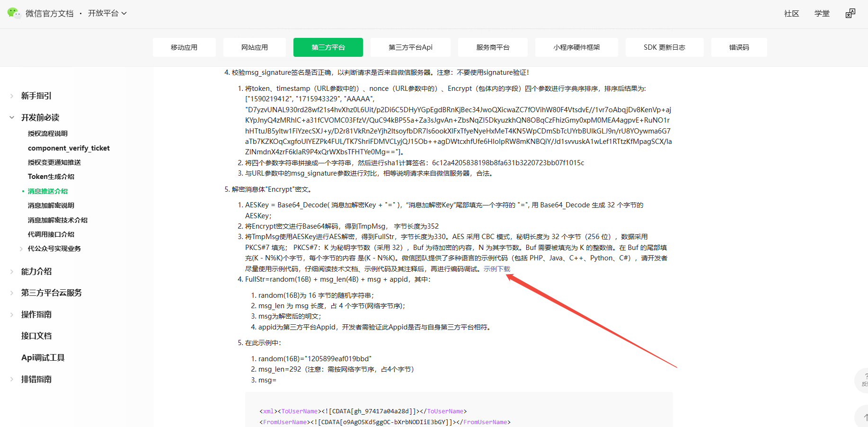This screenshot has width=868, height=427.
Task: Click the heading 解密消息体"Encrypt"密文
Action: click(271, 189)
